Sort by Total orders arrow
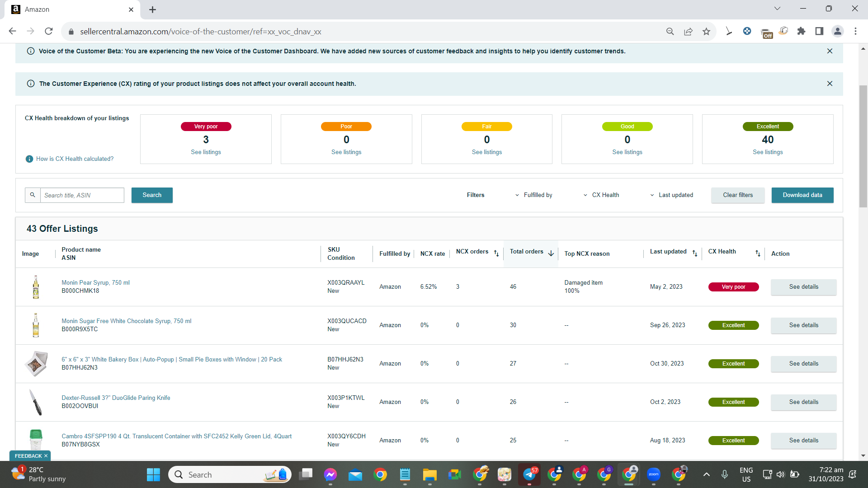The image size is (868, 488). (551, 253)
